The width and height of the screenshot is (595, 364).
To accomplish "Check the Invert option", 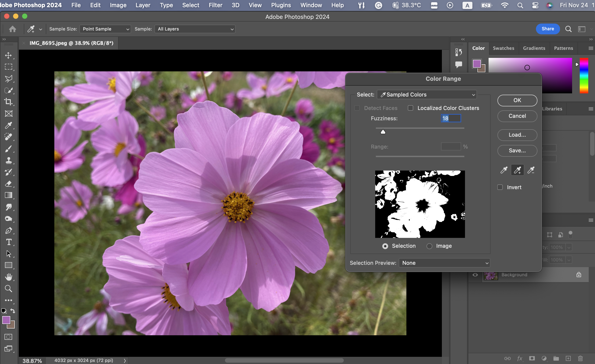I will 500,187.
